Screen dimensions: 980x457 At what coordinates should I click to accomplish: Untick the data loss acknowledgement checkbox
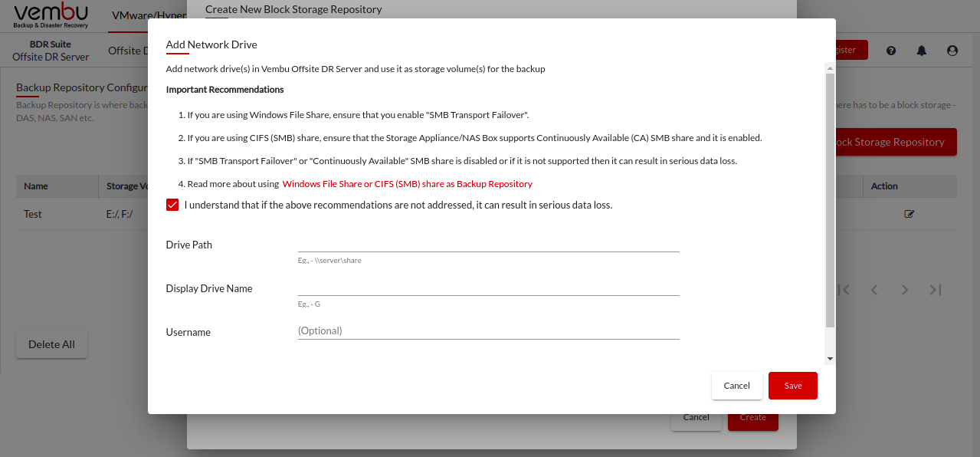coord(172,205)
